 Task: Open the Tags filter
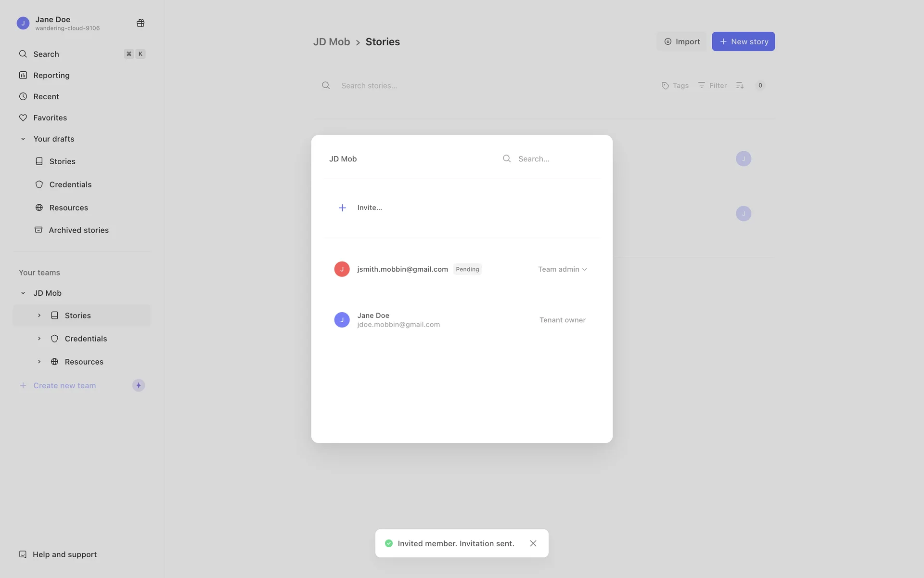[x=675, y=85]
